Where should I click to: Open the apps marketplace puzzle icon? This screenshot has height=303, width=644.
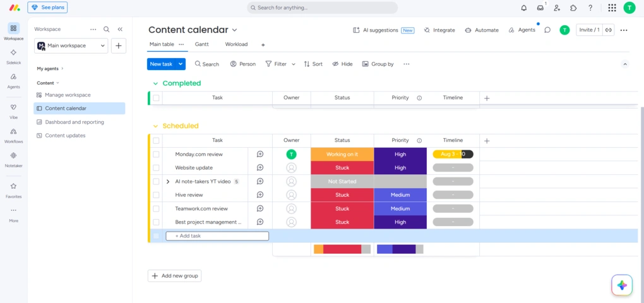click(573, 8)
